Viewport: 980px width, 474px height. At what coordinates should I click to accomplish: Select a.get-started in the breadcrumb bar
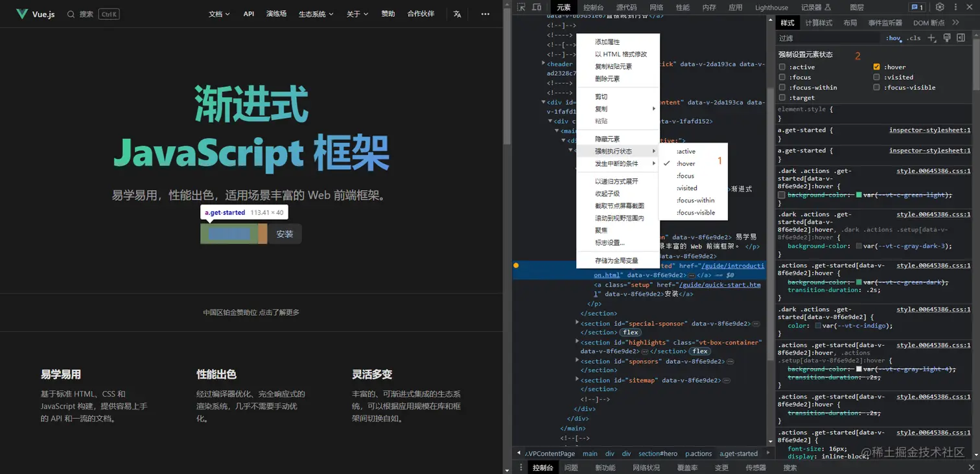[x=738, y=454]
